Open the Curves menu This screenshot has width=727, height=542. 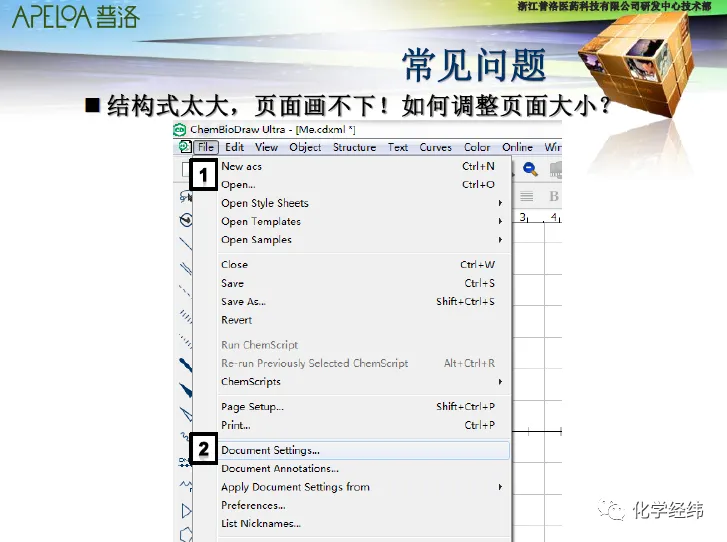coord(435,147)
